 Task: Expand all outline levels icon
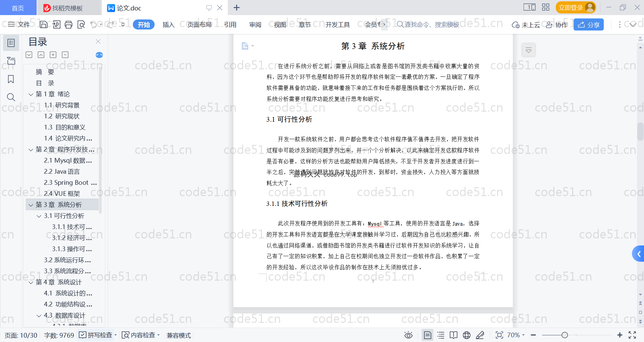pos(29,55)
